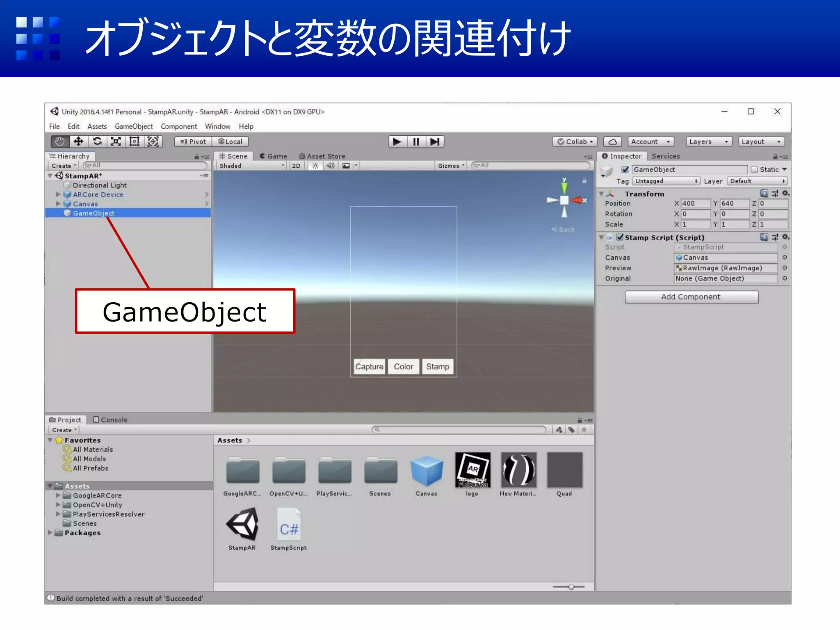Click the Color button in scene

pos(404,366)
